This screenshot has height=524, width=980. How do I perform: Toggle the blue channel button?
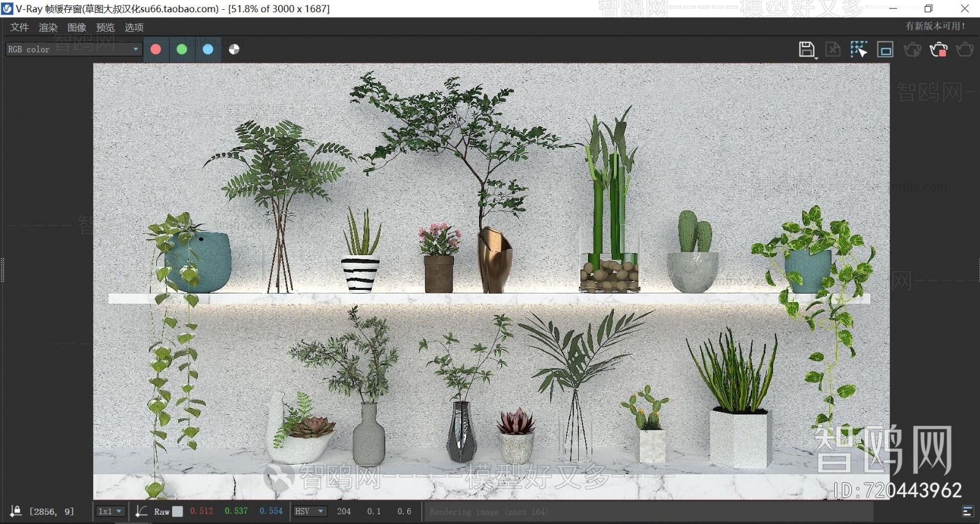tap(208, 50)
